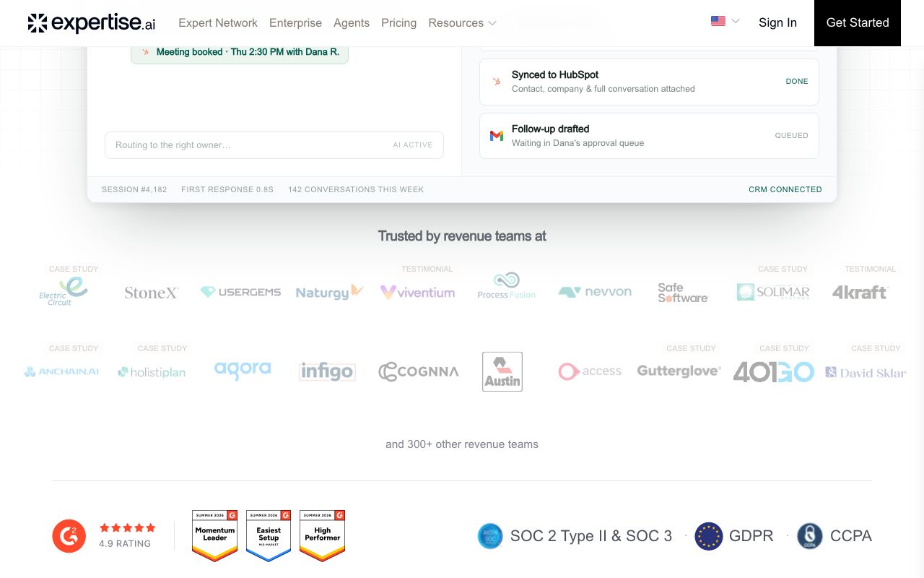Click the 4.9 RATING text

click(x=125, y=543)
